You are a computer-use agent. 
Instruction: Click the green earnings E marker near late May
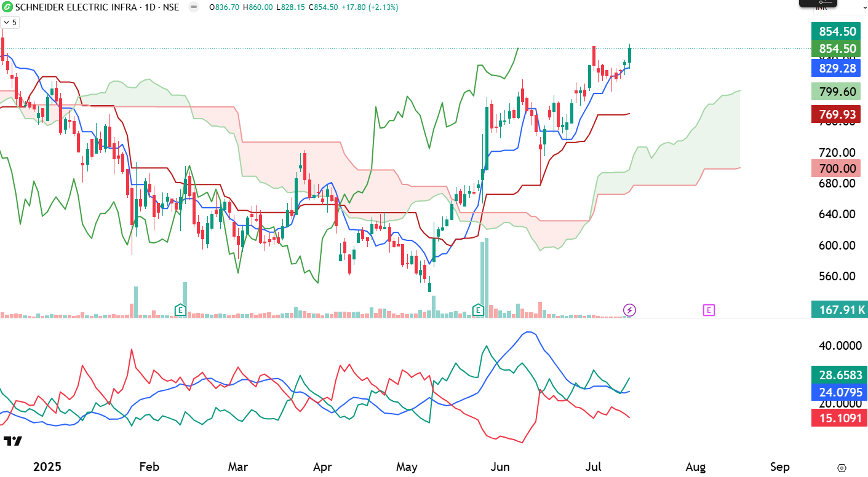pyautogui.click(x=478, y=310)
